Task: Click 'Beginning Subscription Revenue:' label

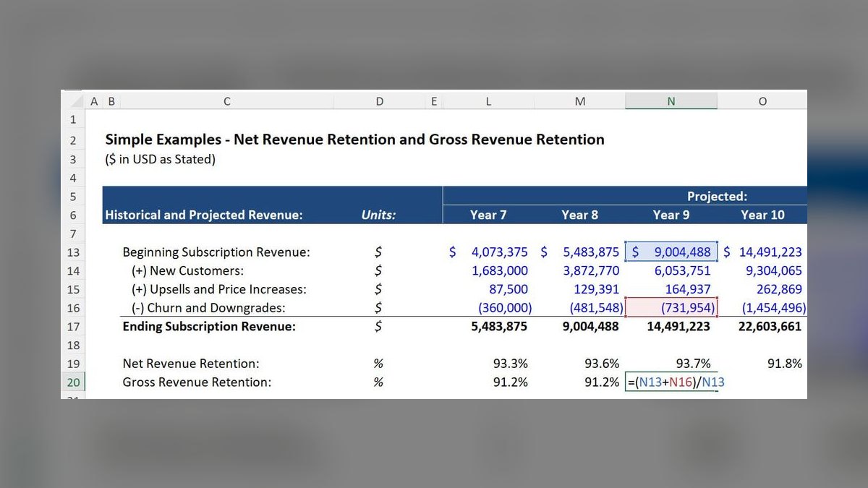Action: 216,252
